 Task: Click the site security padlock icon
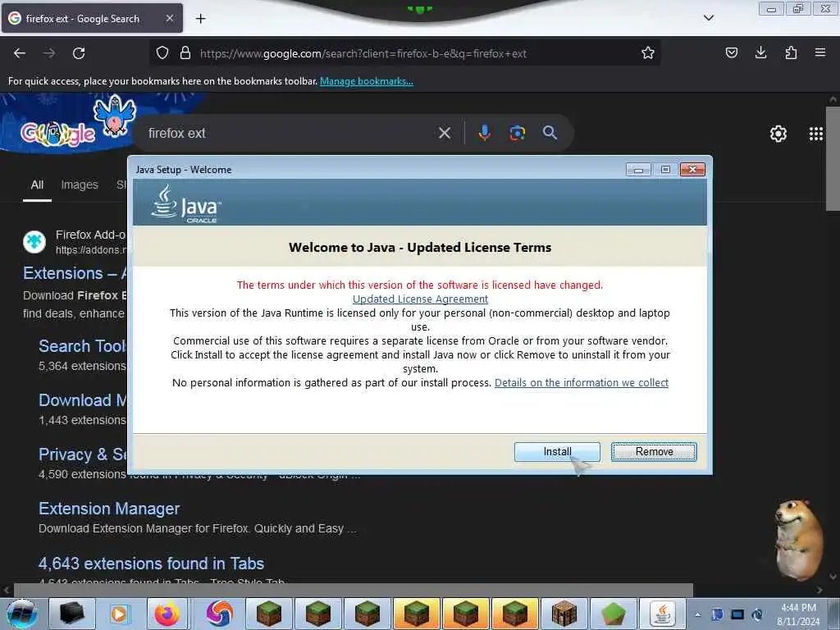click(185, 53)
